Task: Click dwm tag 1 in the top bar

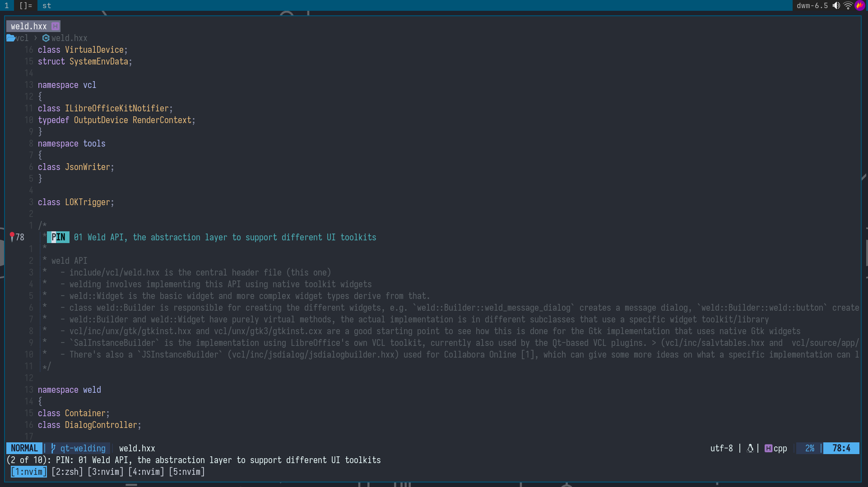Action: 7,5
